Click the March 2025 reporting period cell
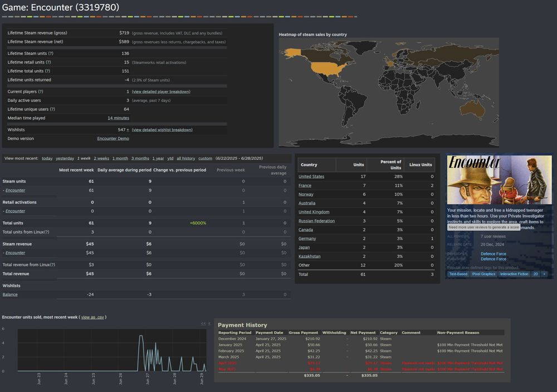The height and width of the screenshot is (392, 557). pos(229,357)
